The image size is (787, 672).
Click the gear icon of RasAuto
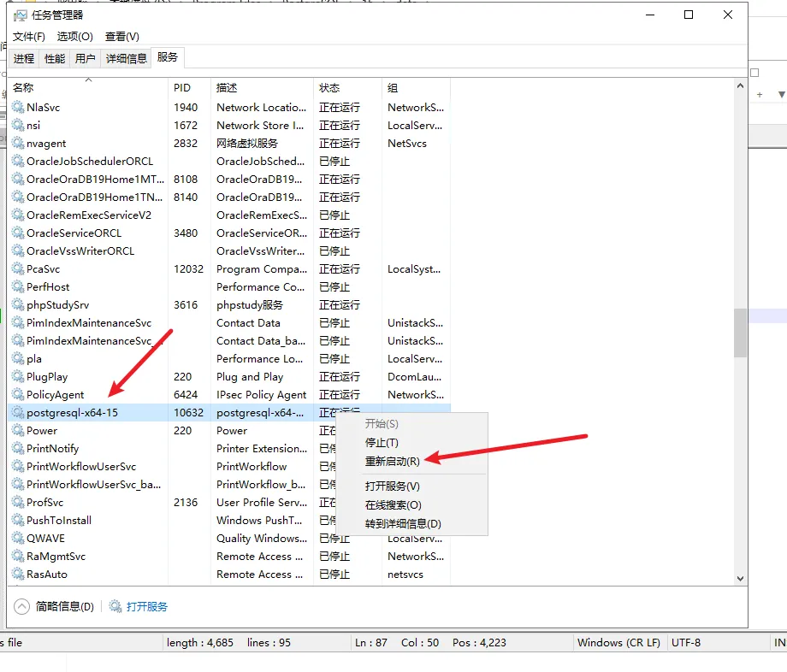(18, 574)
